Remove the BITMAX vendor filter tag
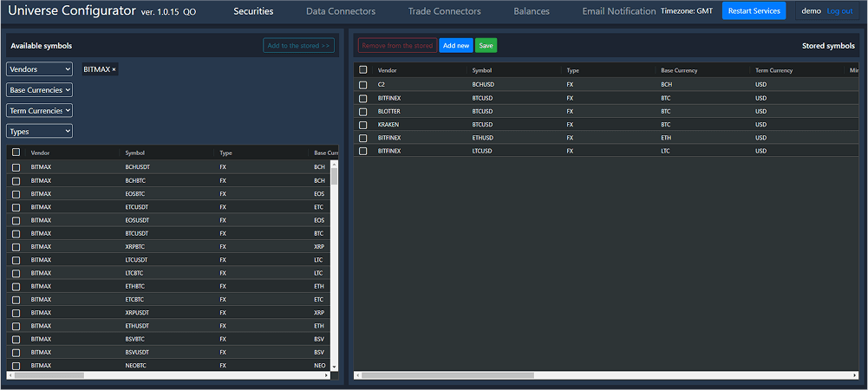The height and width of the screenshot is (390, 868). point(114,69)
